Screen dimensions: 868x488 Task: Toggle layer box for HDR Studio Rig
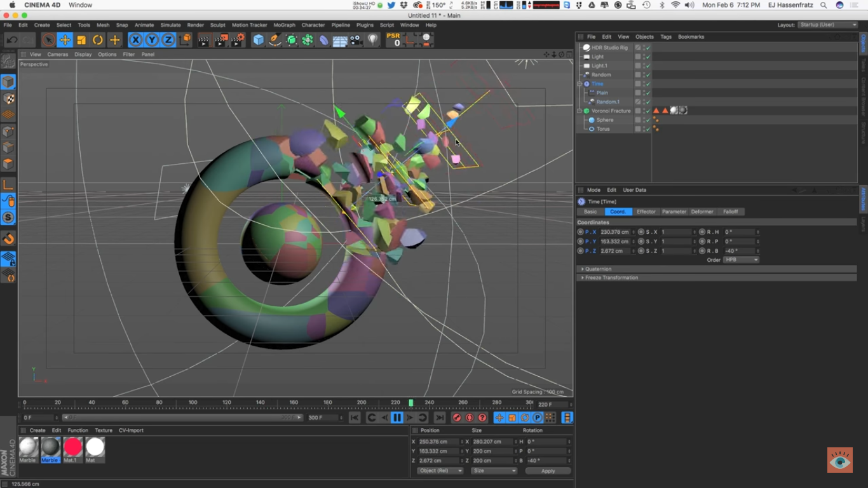tap(638, 48)
